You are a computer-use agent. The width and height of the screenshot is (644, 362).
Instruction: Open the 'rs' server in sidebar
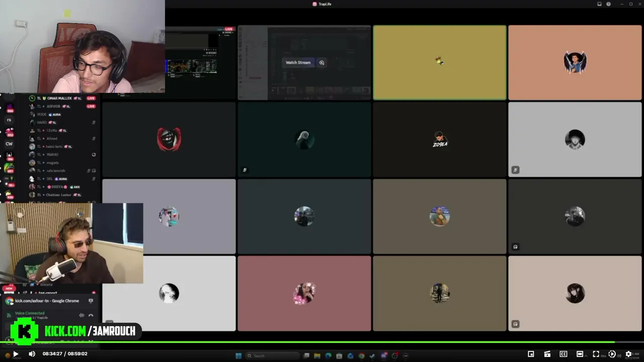click(x=9, y=120)
